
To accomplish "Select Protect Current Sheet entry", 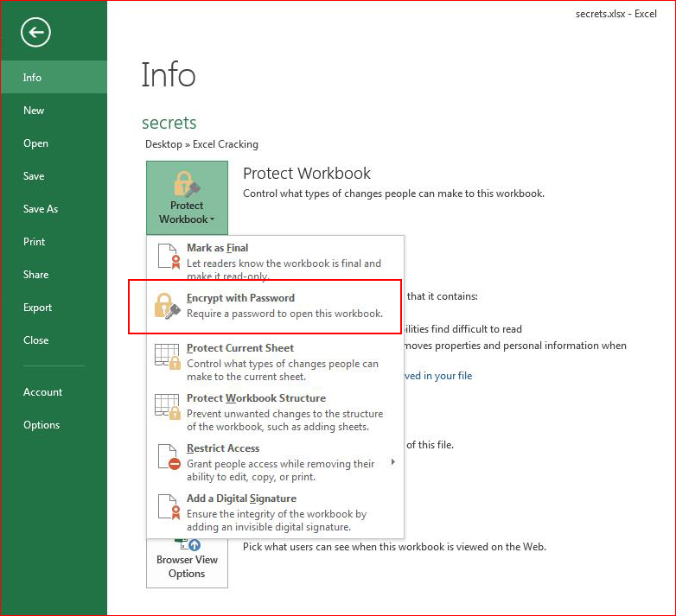I will tap(275, 362).
